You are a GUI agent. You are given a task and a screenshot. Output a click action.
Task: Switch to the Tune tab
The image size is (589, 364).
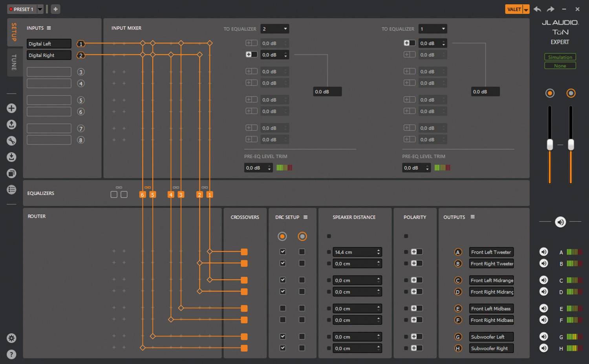click(14, 62)
